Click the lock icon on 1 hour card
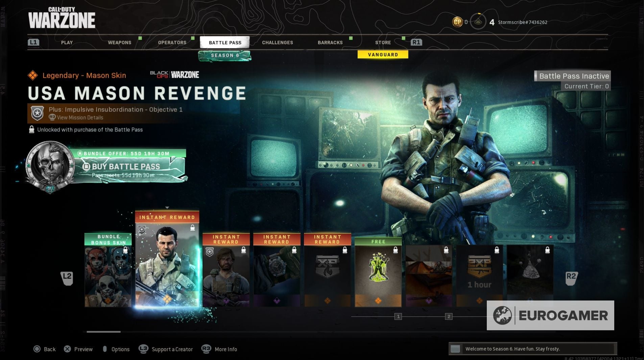Screen dimensions: 644x360 tap(497, 250)
